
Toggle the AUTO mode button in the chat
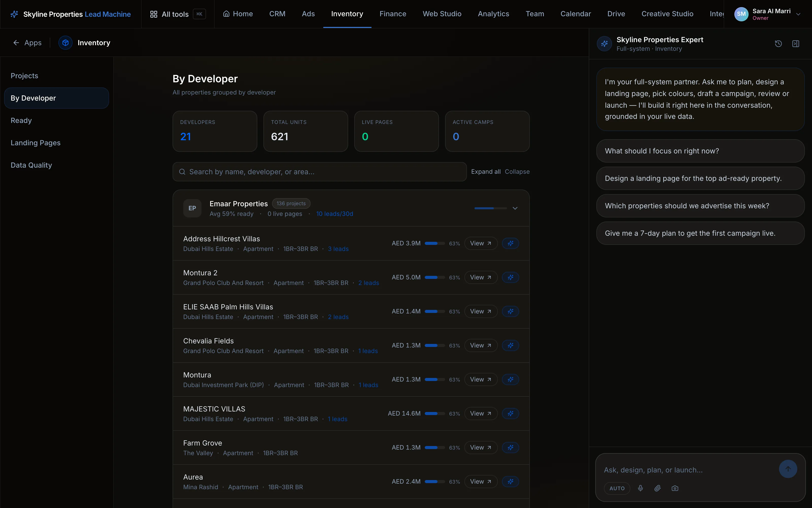coord(617,488)
